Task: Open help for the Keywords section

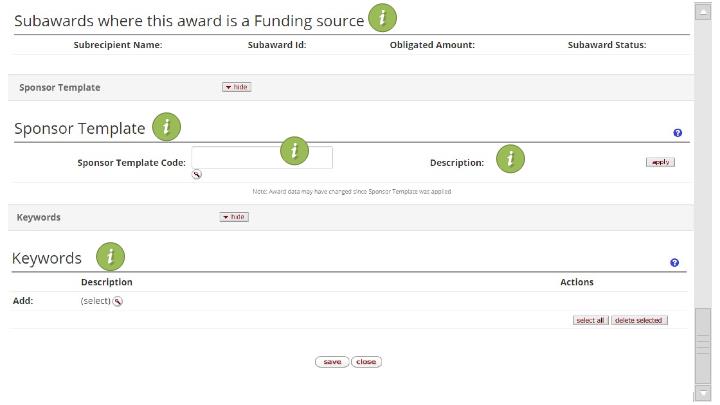Action: coord(674,263)
